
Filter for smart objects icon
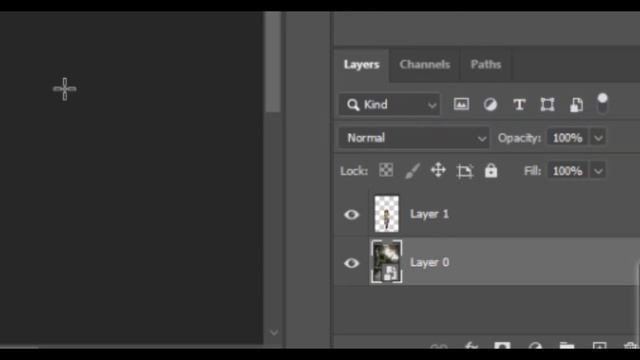pyautogui.click(x=576, y=105)
